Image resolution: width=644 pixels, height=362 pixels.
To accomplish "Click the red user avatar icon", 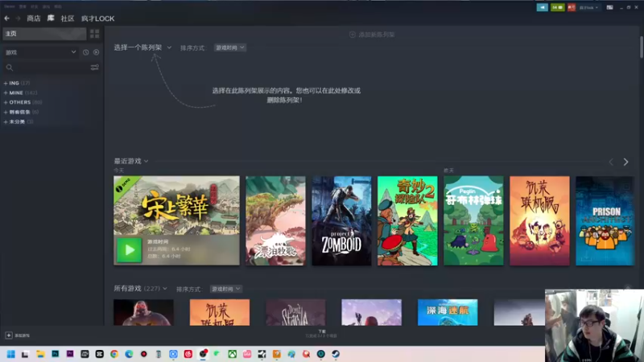I will pyautogui.click(x=572, y=7).
